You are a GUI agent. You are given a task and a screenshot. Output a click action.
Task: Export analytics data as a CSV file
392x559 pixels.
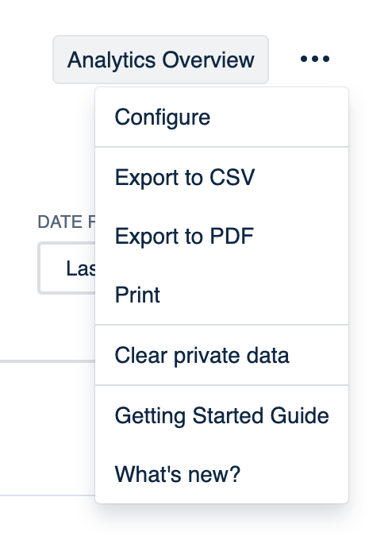tap(221, 177)
